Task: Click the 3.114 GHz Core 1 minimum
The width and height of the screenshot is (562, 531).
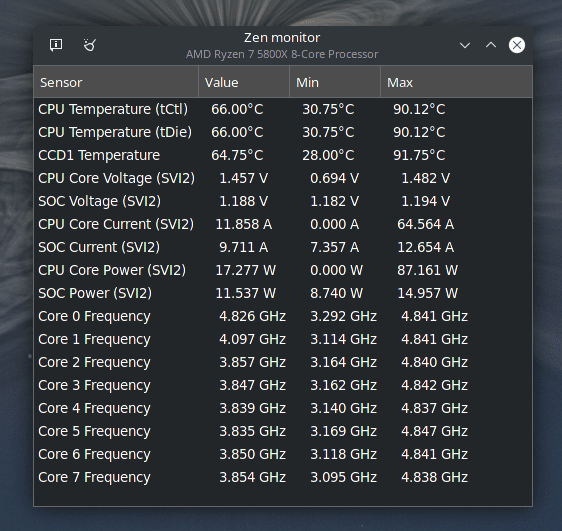Action: pos(344,339)
